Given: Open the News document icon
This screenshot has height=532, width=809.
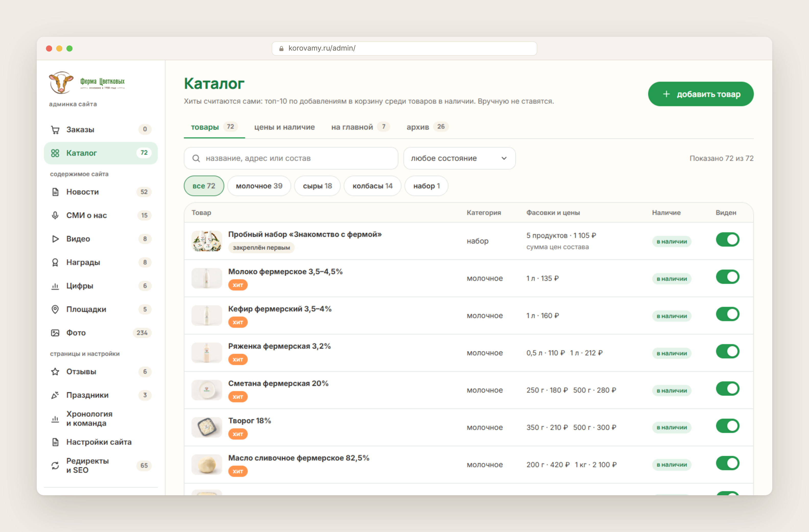Looking at the screenshot, I should [55, 192].
